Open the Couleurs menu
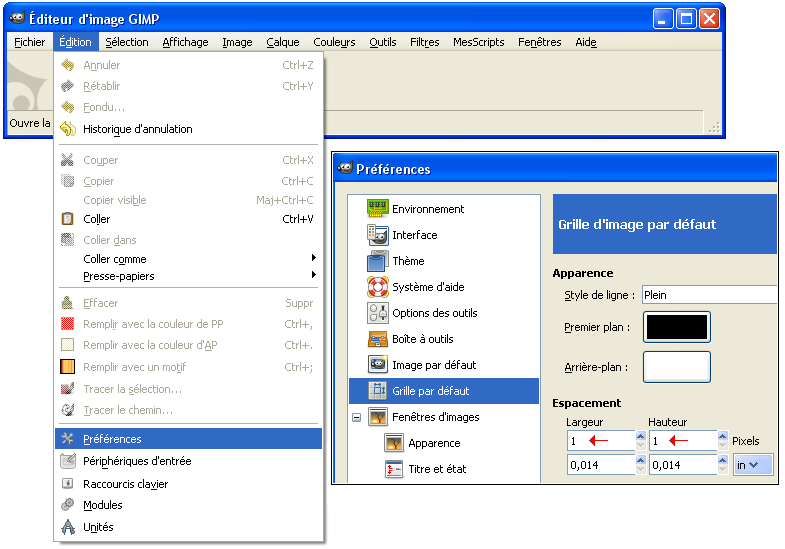Image resolution: width=785 pixels, height=549 pixels. click(334, 42)
